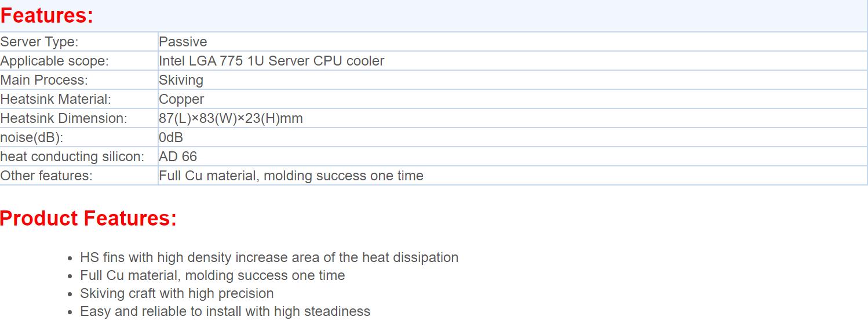The height and width of the screenshot is (320, 868).
Task: Click the noise(dB) label
Action: pos(31,137)
